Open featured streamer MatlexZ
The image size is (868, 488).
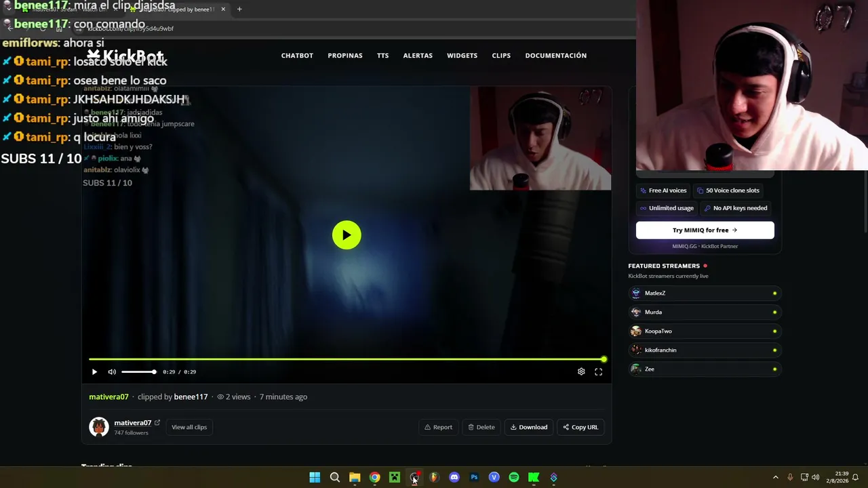(705, 293)
